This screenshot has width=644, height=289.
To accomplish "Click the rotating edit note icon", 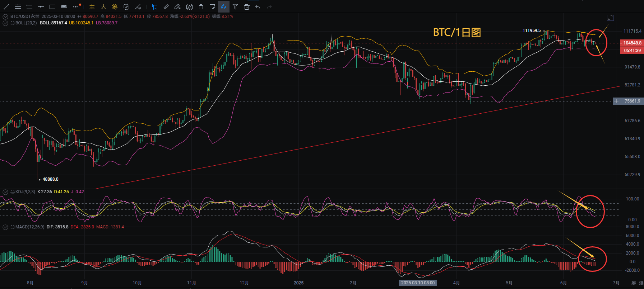I will tap(126, 7).
